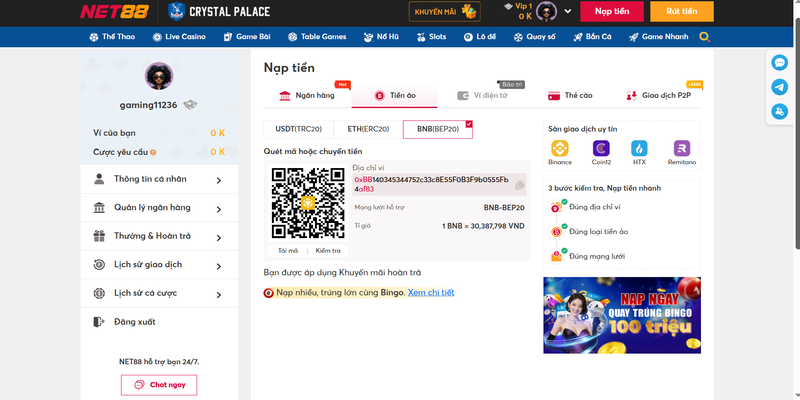Click the Cược yêu cầu info icon
This screenshot has height=400, width=800.
tap(153, 152)
